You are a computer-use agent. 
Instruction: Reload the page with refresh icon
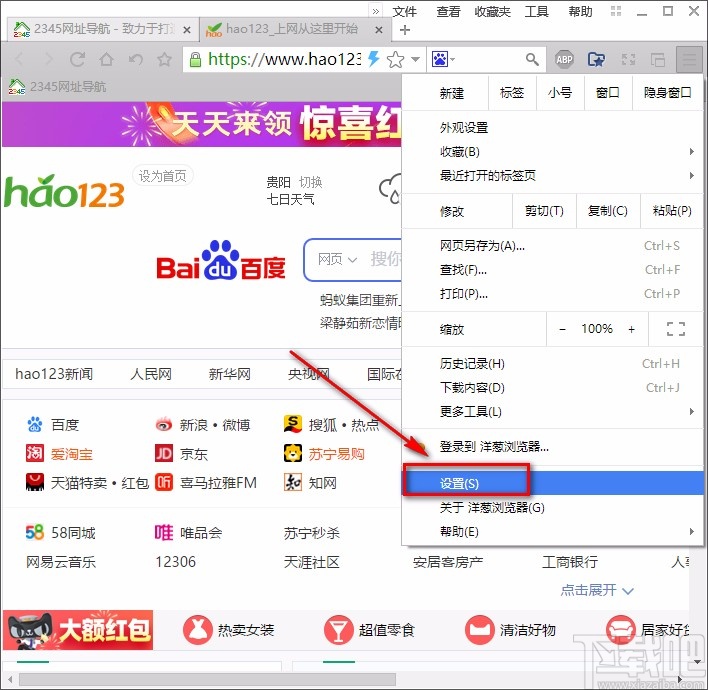[x=77, y=59]
